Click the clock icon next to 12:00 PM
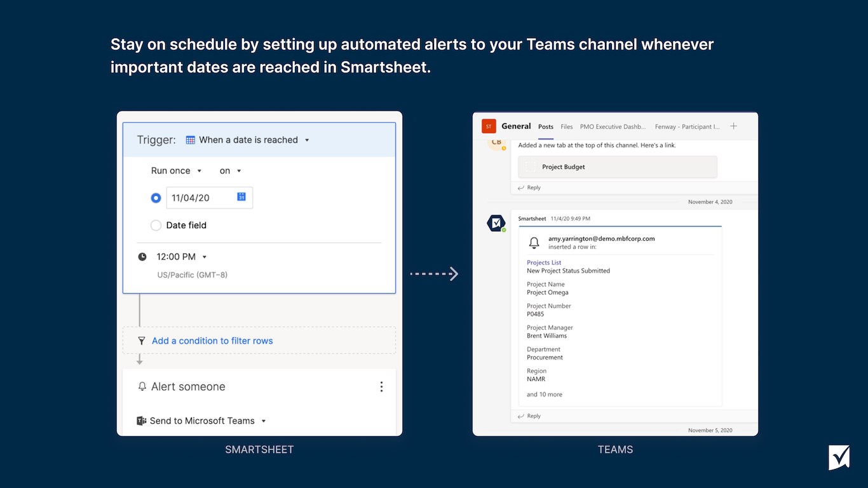 click(x=142, y=257)
